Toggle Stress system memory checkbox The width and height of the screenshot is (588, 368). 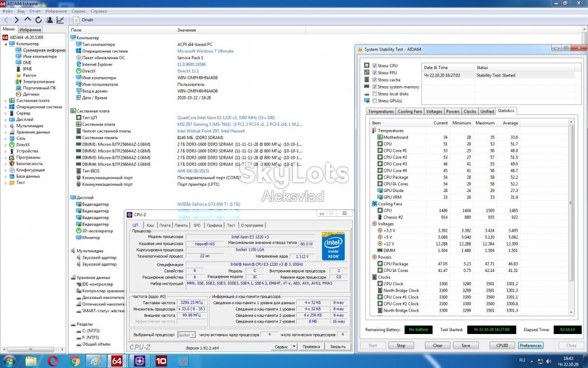[x=374, y=87]
